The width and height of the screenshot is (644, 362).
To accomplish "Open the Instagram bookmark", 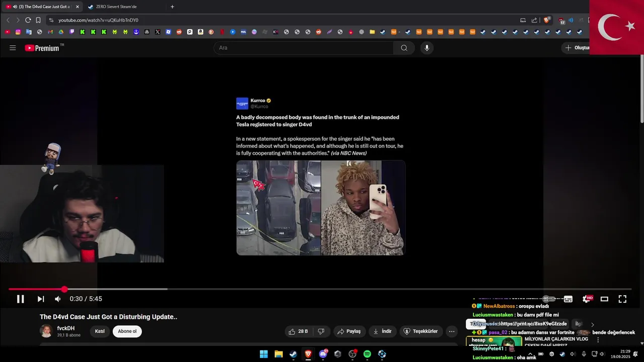I will [x=18, y=32].
